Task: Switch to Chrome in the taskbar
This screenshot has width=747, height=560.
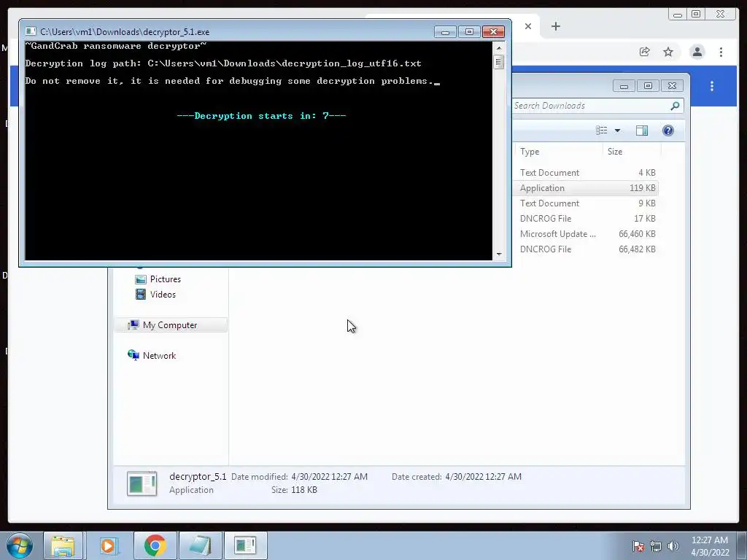Action: point(155,545)
